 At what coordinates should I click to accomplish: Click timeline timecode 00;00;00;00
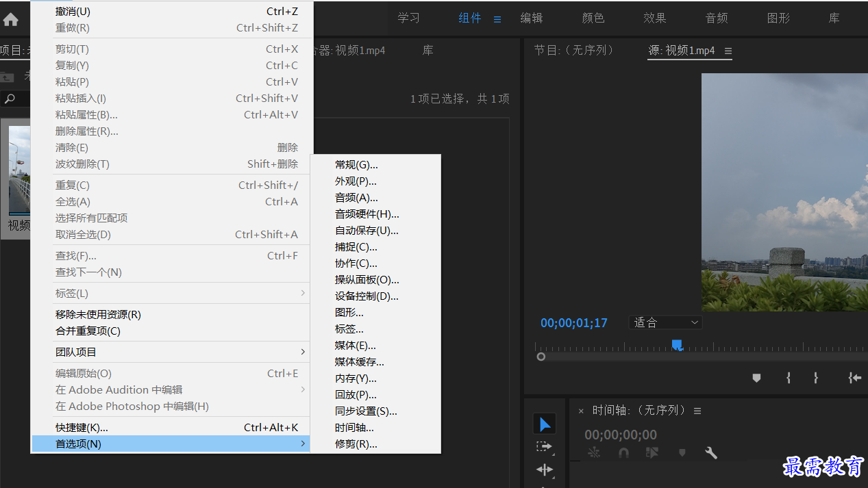pyautogui.click(x=621, y=435)
